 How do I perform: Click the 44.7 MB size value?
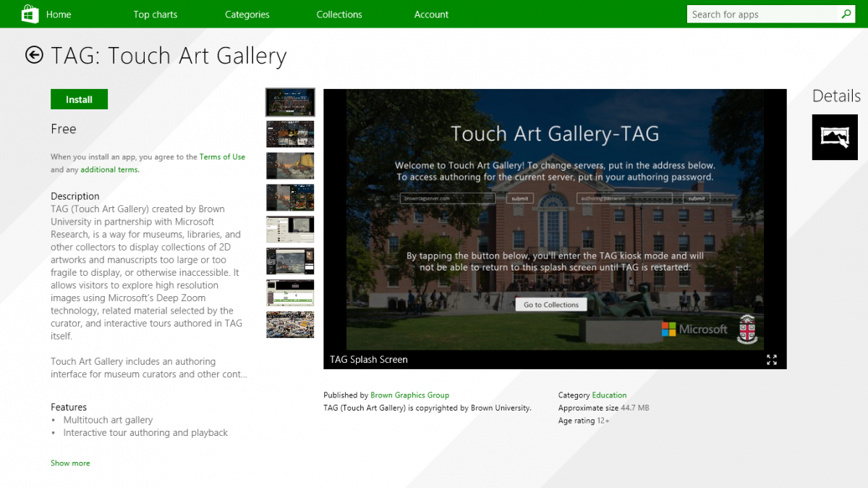(x=634, y=408)
